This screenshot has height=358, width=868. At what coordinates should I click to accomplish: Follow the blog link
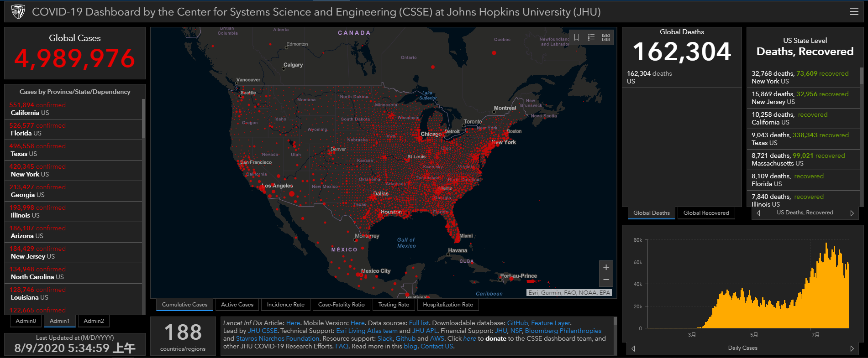410,346
